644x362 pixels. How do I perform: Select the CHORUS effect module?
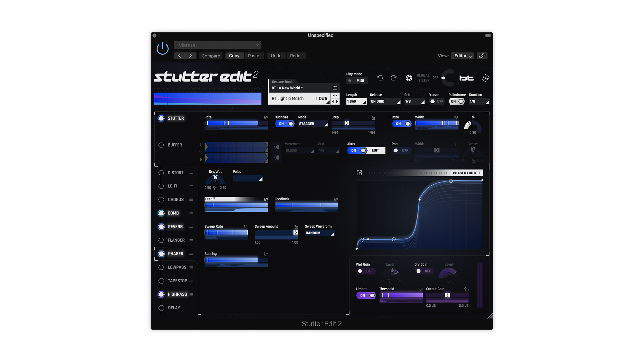coord(176,199)
